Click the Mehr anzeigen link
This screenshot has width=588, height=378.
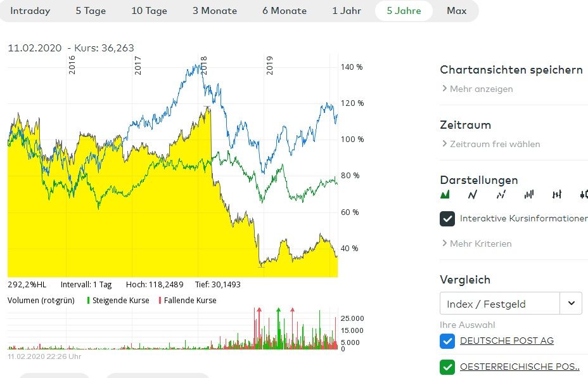click(x=481, y=89)
